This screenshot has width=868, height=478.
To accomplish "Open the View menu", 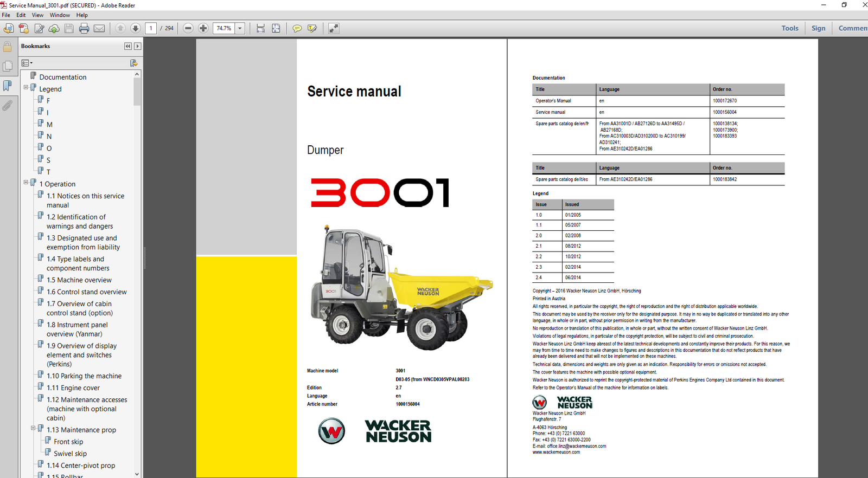I will point(37,15).
